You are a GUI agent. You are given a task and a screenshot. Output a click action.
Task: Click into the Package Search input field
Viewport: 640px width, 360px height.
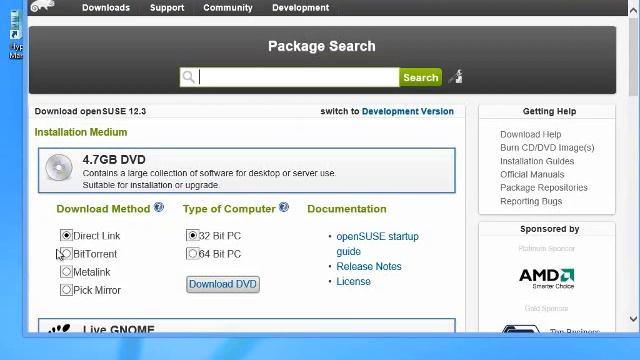click(289, 77)
